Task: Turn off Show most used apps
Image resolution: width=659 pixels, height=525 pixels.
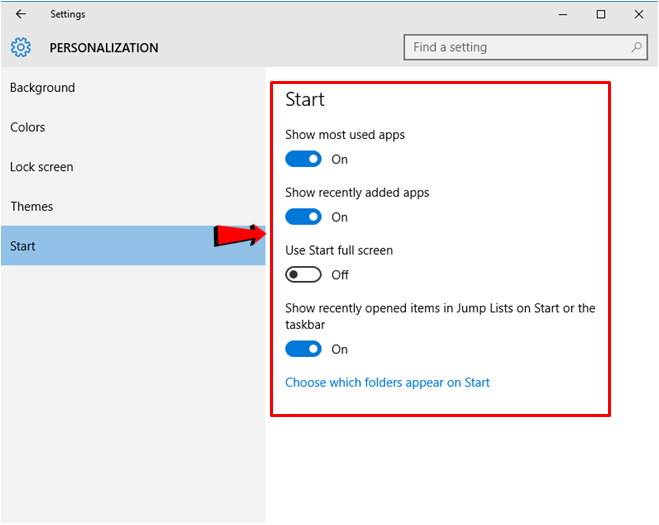Action: [x=303, y=159]
